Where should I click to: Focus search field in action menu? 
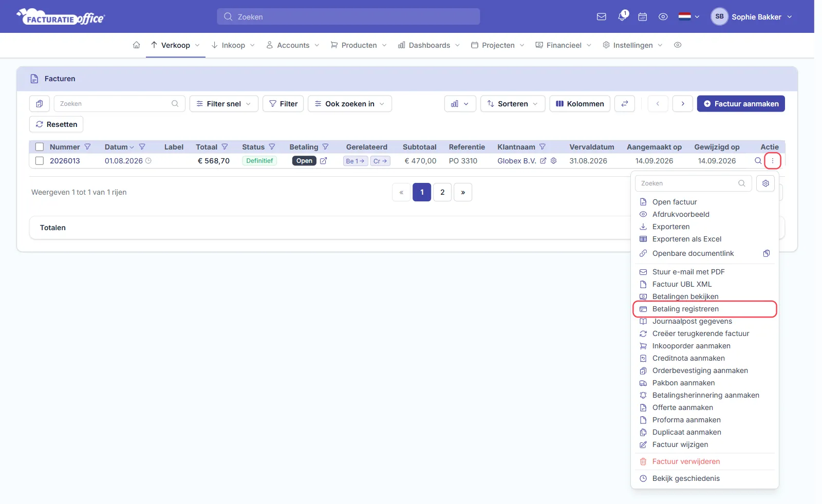694,183
